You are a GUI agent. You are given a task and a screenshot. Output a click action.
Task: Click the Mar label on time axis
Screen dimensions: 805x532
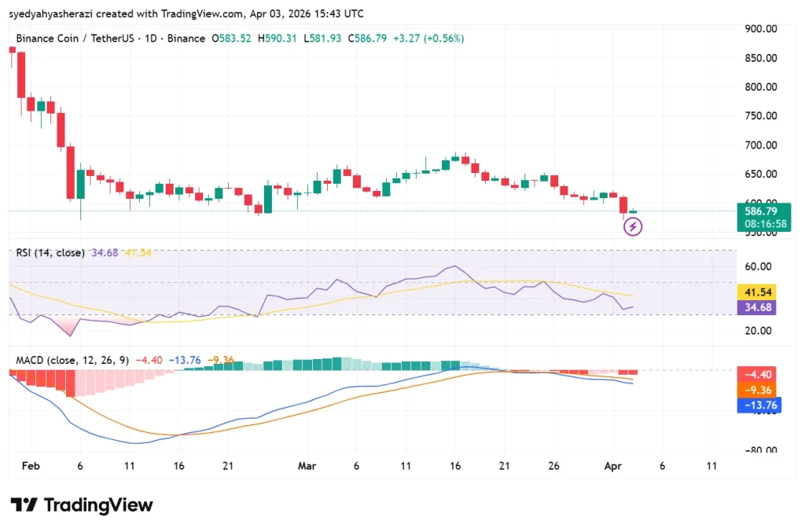(307, 466)
